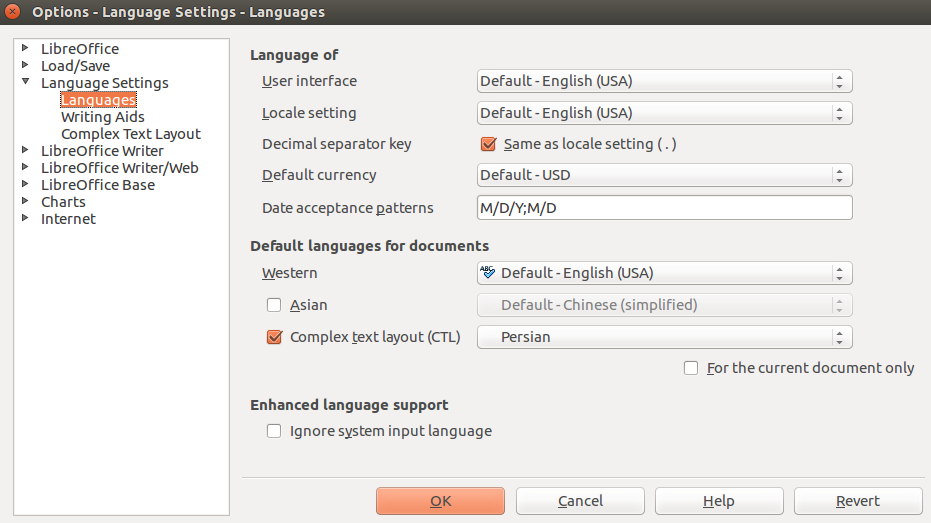Select the Load/Save entry
This screenshot has height=523, width=931.
[75, 66]
